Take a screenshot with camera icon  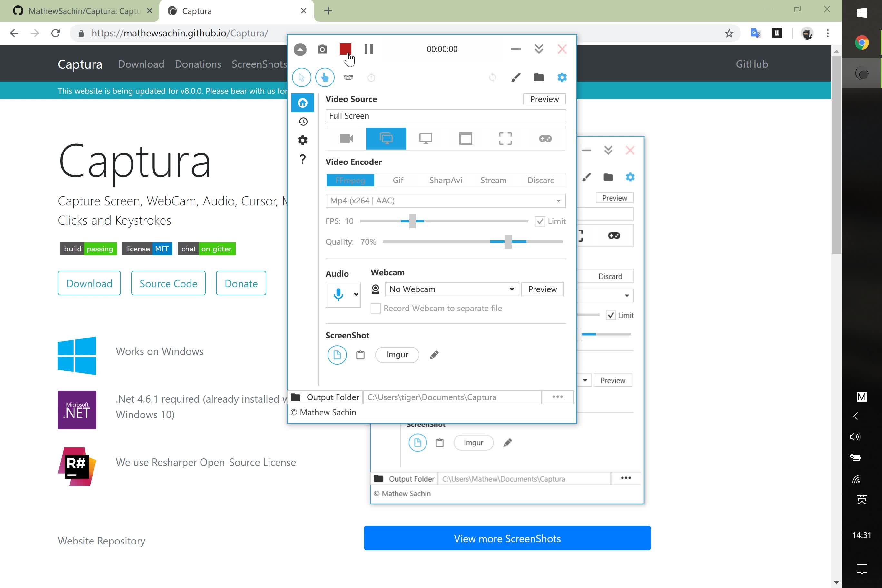(x=322, y=49)
